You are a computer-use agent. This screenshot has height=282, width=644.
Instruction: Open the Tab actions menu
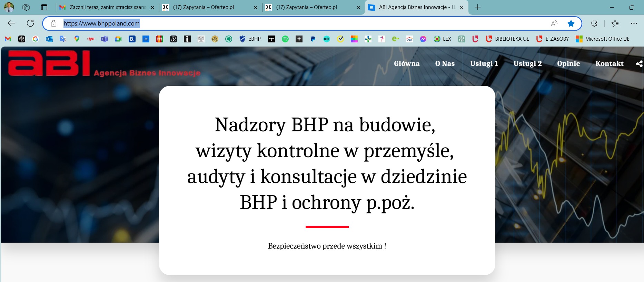coord(44,7)
